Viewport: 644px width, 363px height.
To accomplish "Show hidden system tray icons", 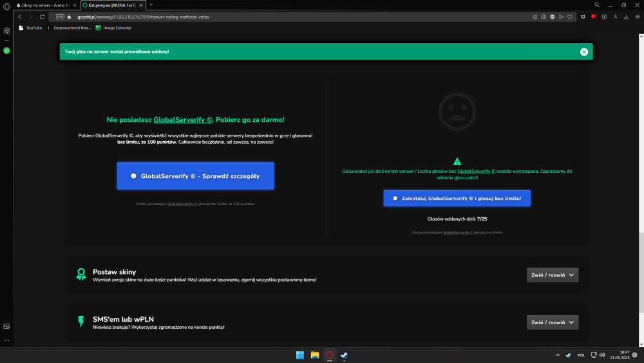I will [x=557, y=355].
